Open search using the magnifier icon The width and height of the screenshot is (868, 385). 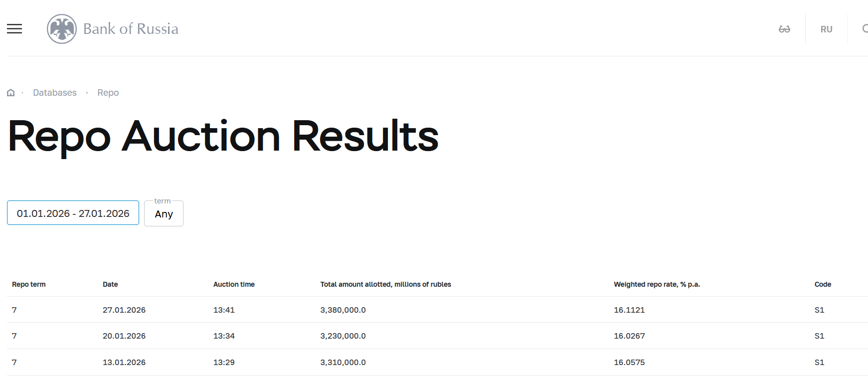(x=865, y=29)
